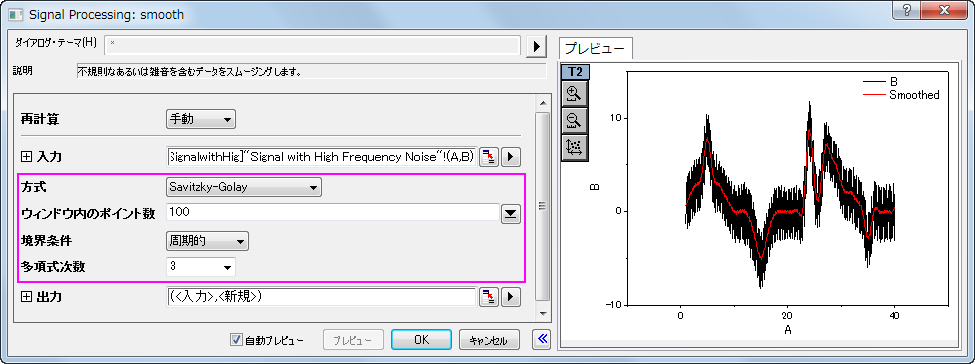Open the 方式 Savitzky-Golay dropdown
The image size is (975, 364).
tap(244, 187)
